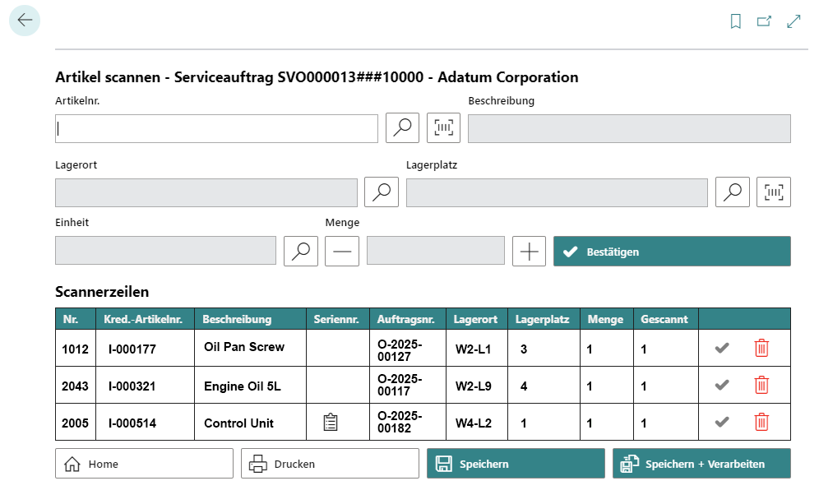
Task: Scan barcode for Artikelnr.
Action: pos(443,128)
